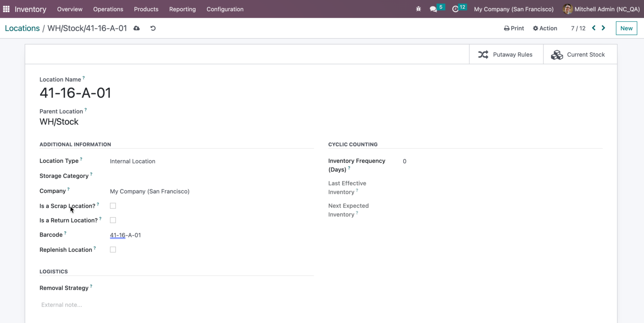
Task: Toggle the Replenish Location checkbox
Action: [113, 249]
